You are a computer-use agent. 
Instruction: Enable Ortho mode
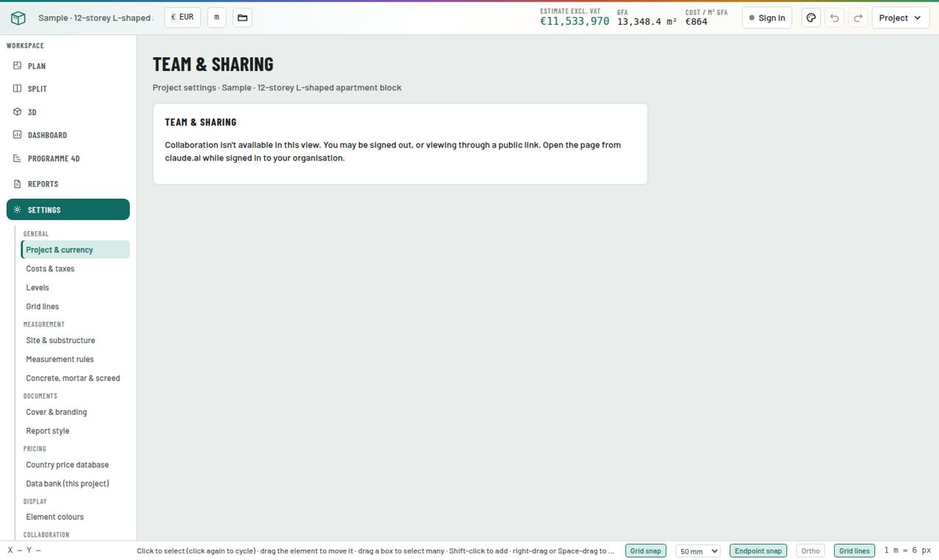811,550
